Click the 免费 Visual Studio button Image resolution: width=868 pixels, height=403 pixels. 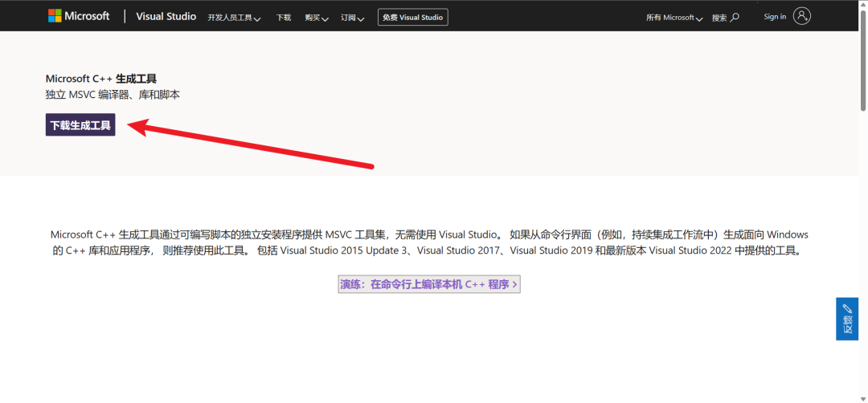[x=413, y=17]
